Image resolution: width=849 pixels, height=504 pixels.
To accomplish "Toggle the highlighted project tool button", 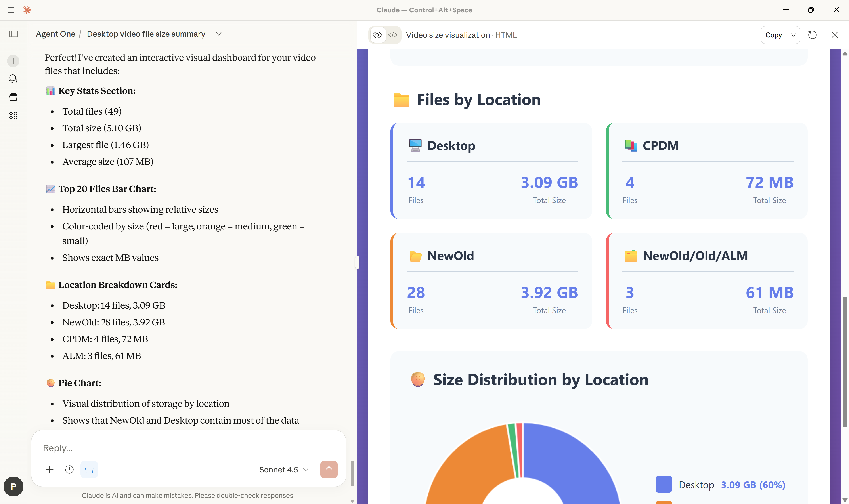I will coord(89,469).
